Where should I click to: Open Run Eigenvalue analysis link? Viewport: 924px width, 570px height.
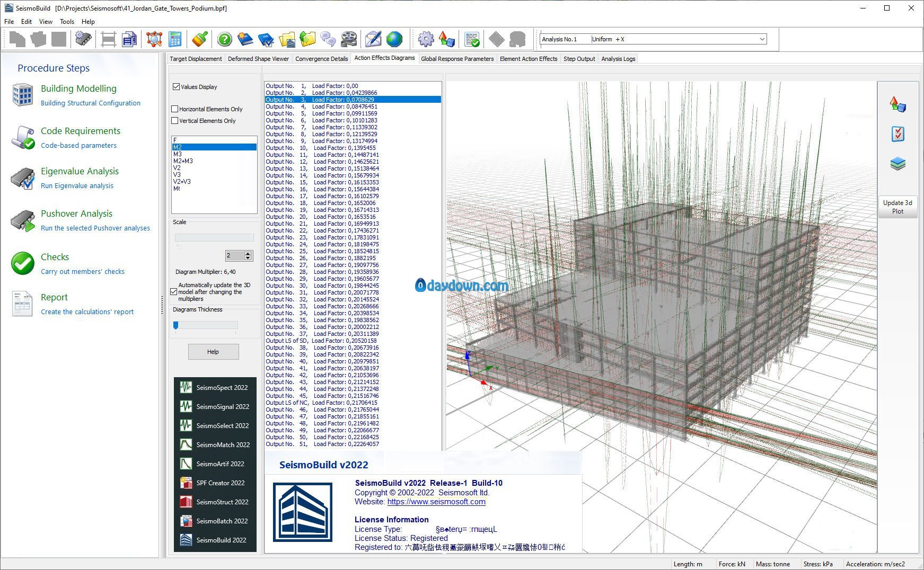pos(77,186)
